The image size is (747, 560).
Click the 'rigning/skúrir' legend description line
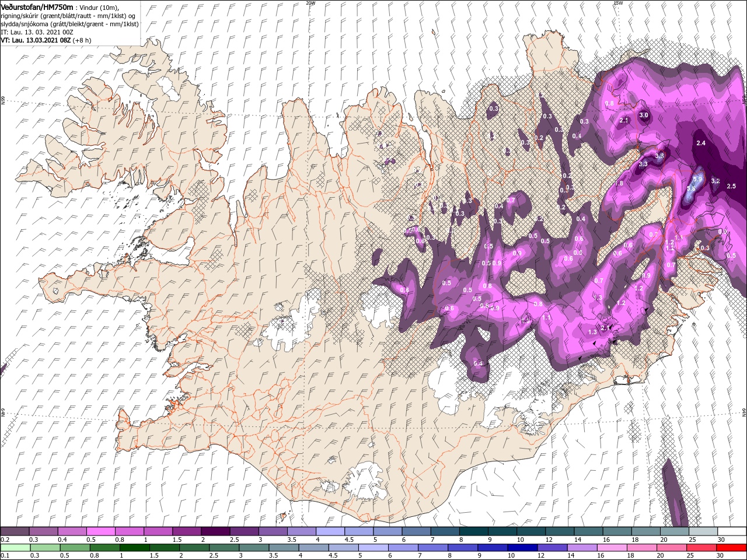point(68,16)
